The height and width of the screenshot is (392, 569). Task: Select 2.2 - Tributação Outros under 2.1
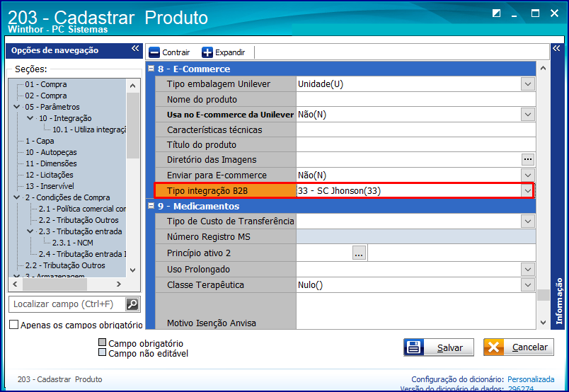tap(79, 220)
